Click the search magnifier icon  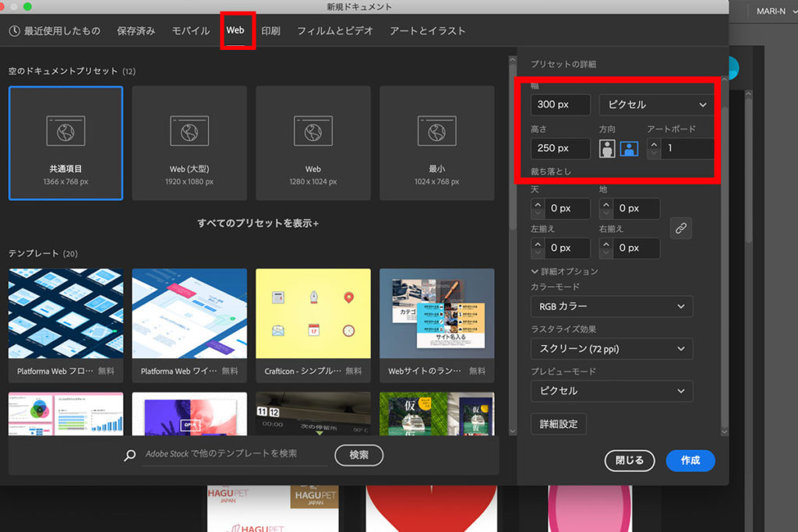coord(130,455)
